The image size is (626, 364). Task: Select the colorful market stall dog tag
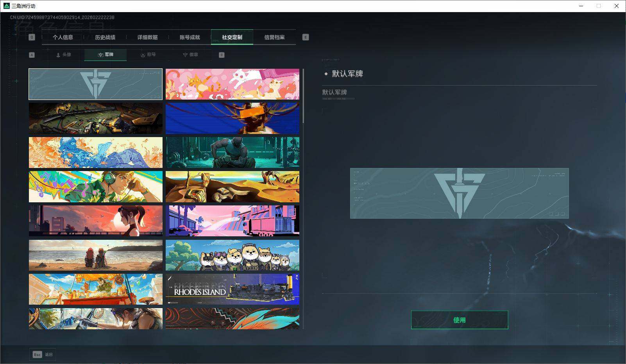pos(95,289)
